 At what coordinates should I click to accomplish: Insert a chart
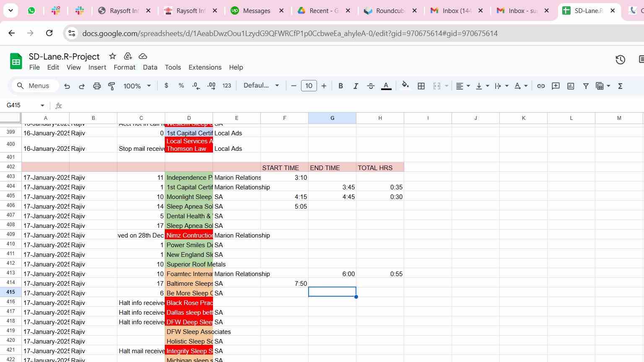[571, 86]
